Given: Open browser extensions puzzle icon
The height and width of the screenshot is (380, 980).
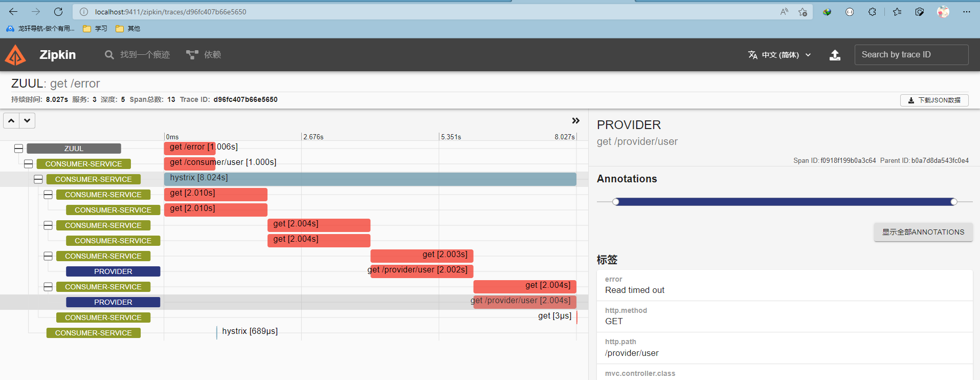Looking at the screenshot, I should pyautogui.click(x=872, y=12).
